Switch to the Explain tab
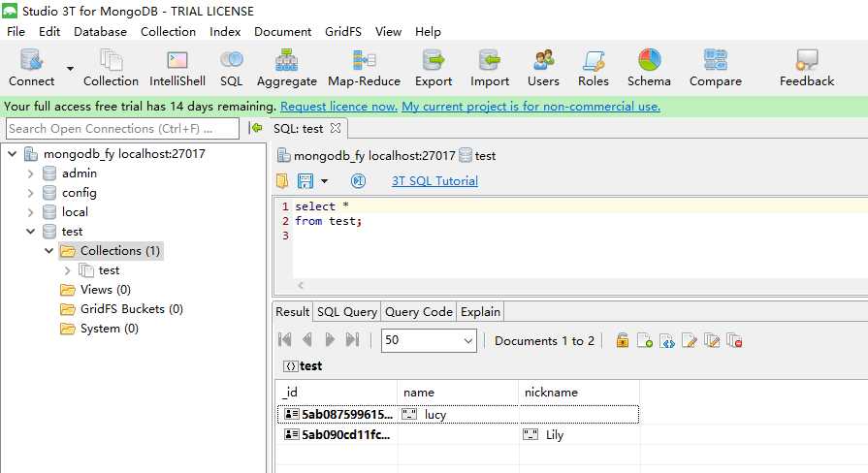The image size is (868, 473). coord(480,312)
